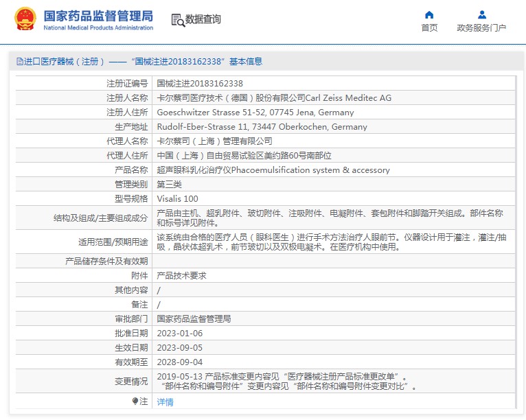Open the 详情 link

click(165, 401)
